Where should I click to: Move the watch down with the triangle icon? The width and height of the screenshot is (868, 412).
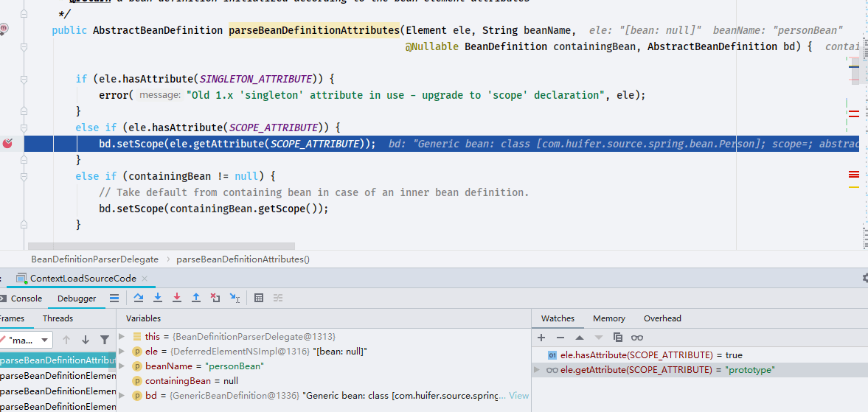point(598,338)
